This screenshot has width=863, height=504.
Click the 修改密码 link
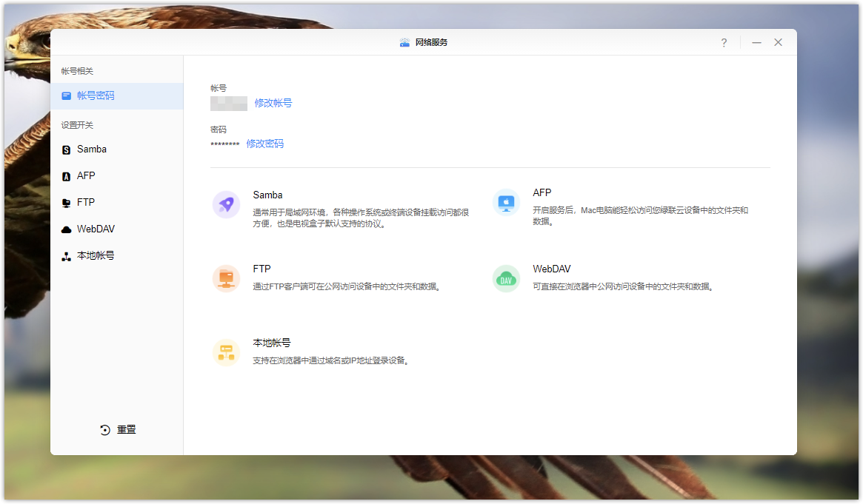(x=264, y=144)
